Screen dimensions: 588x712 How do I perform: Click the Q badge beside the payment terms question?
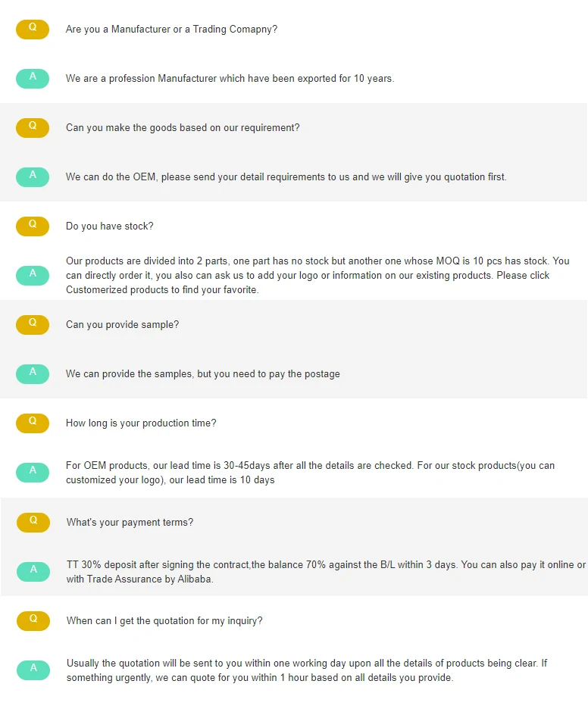[x=33, y=523]
